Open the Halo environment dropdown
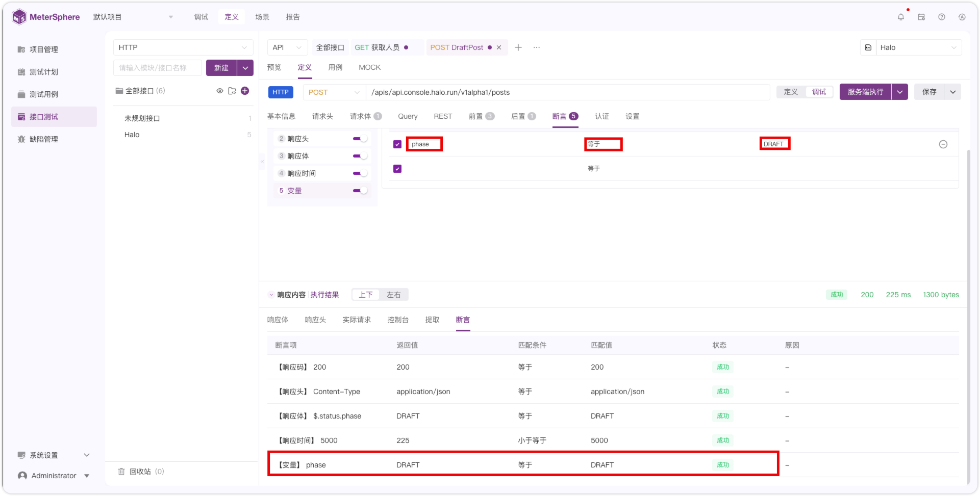Image resolution: width=980 pixels, height=496 pixels. pos(919,47)
